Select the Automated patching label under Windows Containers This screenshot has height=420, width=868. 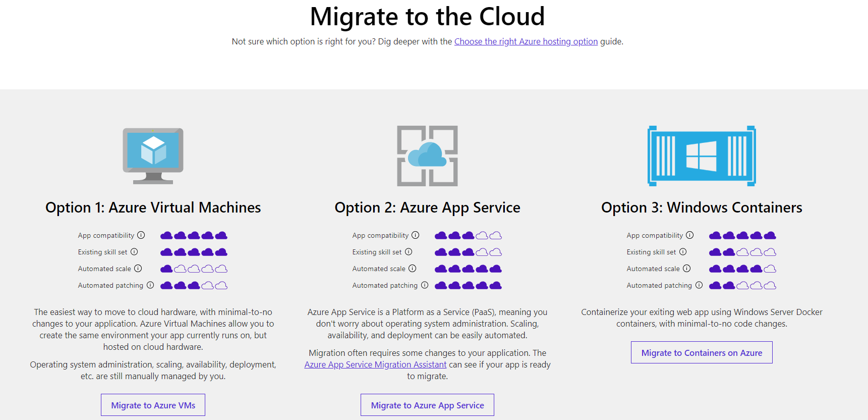(x=659, y=285)
